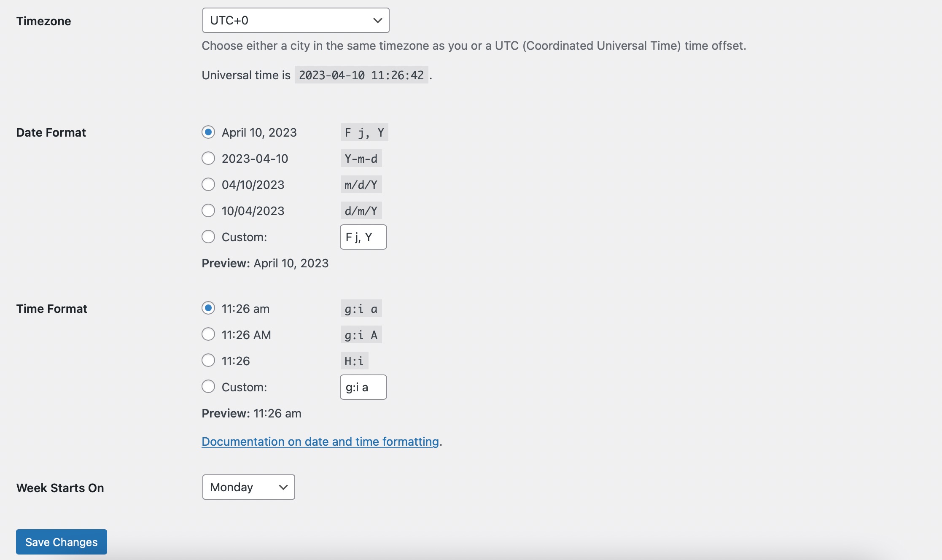This screenshot has width=942, height=560.
Task: Click the radio button icon for 10/04/2023
Action: click(208, 210)
